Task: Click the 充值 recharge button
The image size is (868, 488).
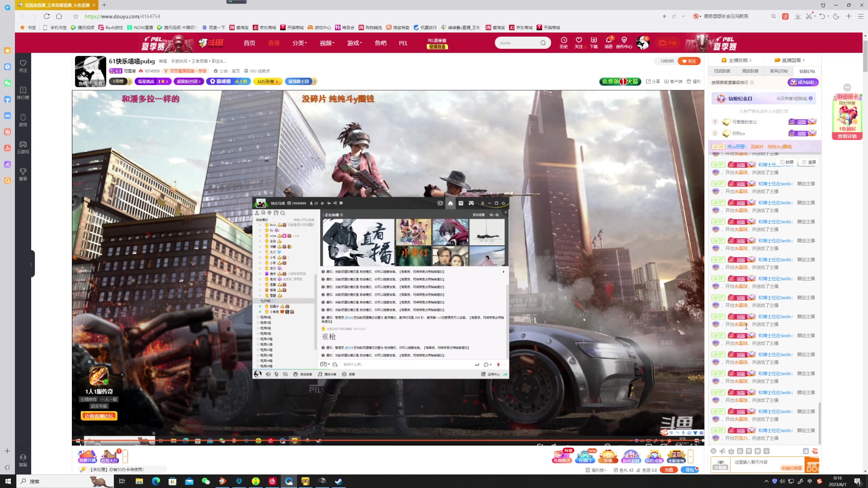Action: coord(669,470)
